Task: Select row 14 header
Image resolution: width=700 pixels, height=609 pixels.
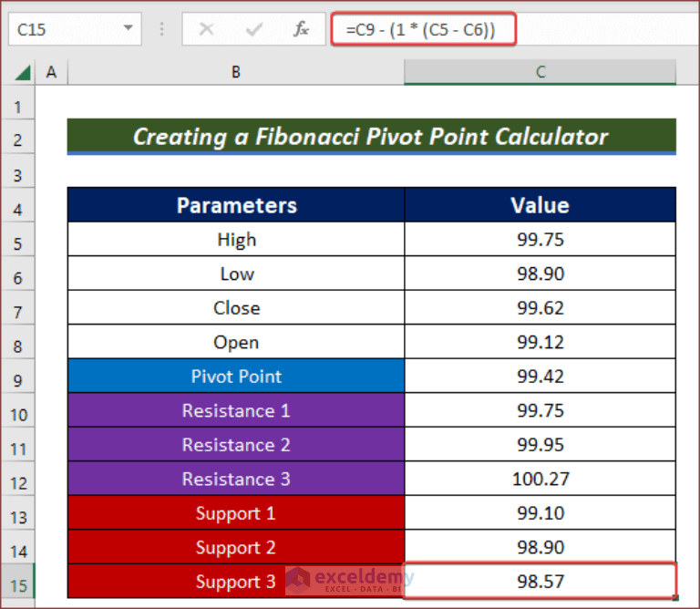Action: coord(18,547)
